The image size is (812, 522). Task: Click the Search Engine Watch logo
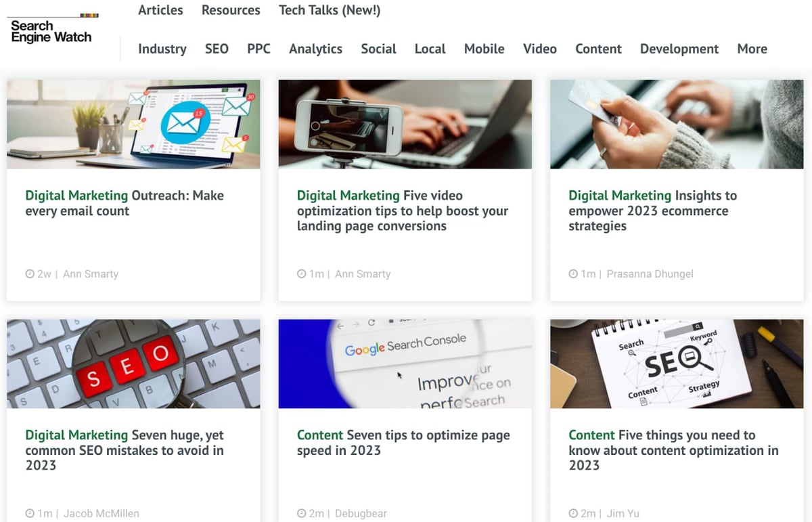pos(53,28)
